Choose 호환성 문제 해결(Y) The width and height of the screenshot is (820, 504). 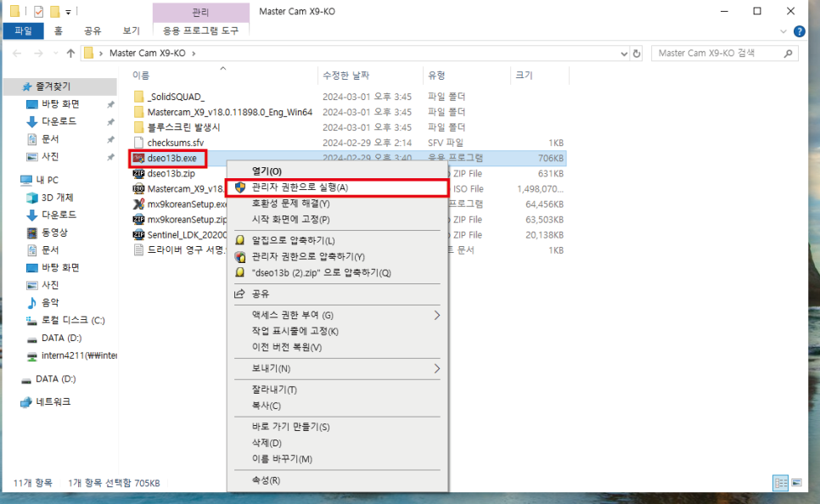coord(337,204)
